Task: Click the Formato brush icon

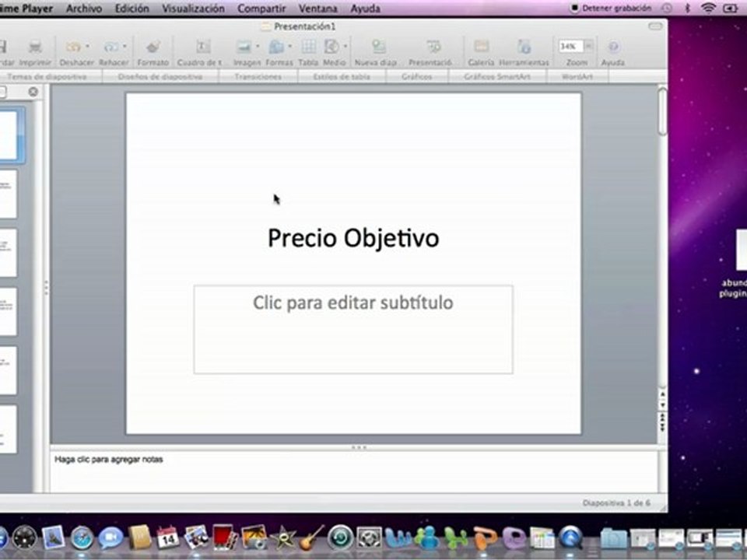Action: coord(153,47)
